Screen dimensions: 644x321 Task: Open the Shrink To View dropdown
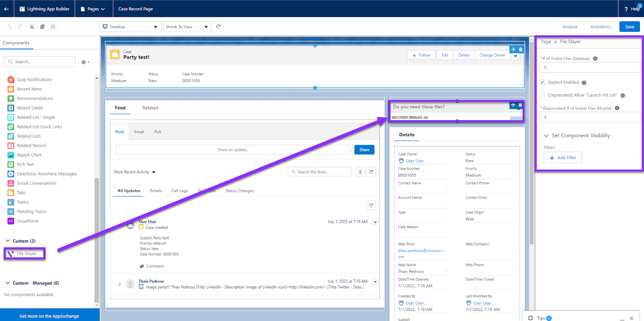pos(187,27)
